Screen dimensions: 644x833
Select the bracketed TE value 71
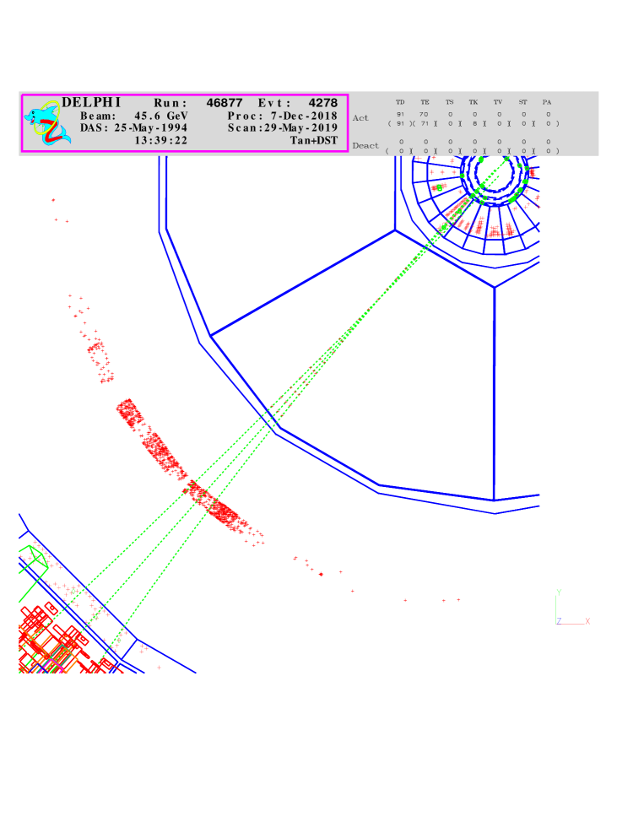tap(425, 124)
